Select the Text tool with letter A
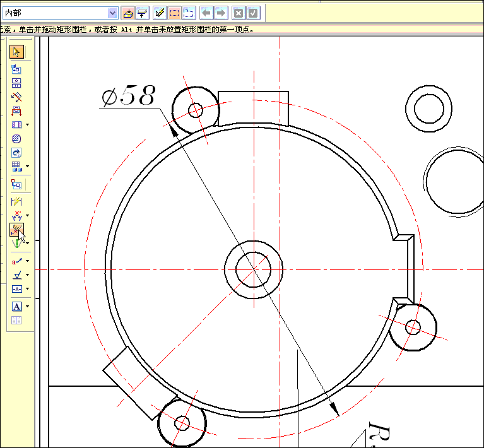The height and width of the screenshot is (448, 484). [x=16, y=306]
